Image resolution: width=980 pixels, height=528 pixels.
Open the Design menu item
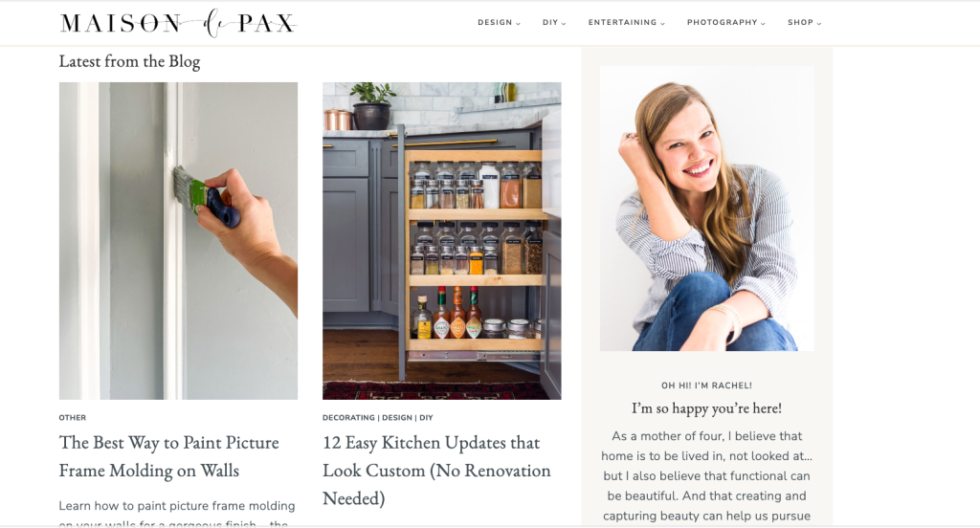point(495,23)
